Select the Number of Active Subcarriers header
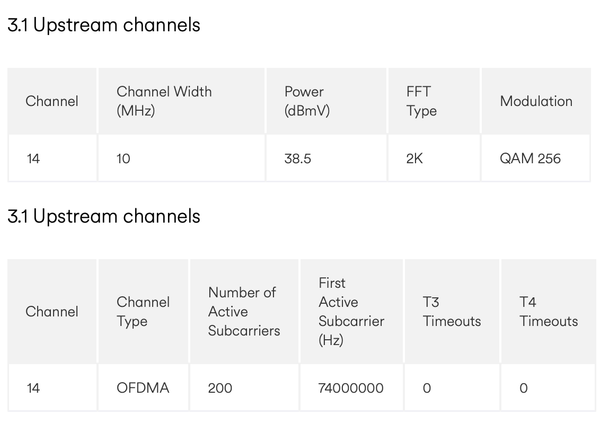Viewport: 600px width, 424px height. [x=244, y=311]
